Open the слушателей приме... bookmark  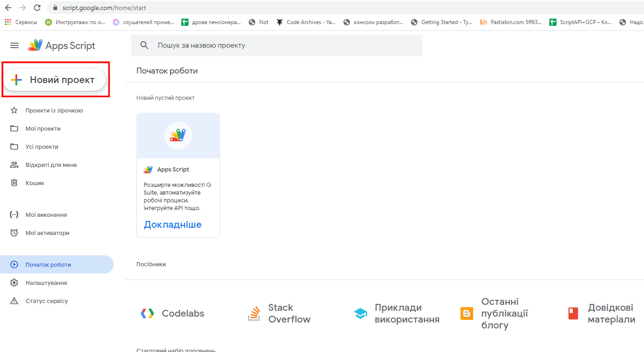pyautogui.click(x=143, y=22)
